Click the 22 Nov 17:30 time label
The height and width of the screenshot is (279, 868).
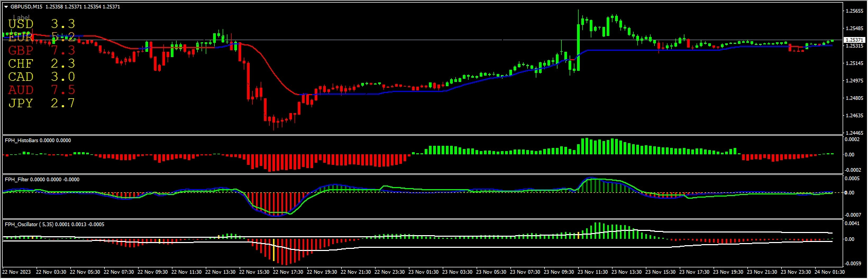coord(288,272)
